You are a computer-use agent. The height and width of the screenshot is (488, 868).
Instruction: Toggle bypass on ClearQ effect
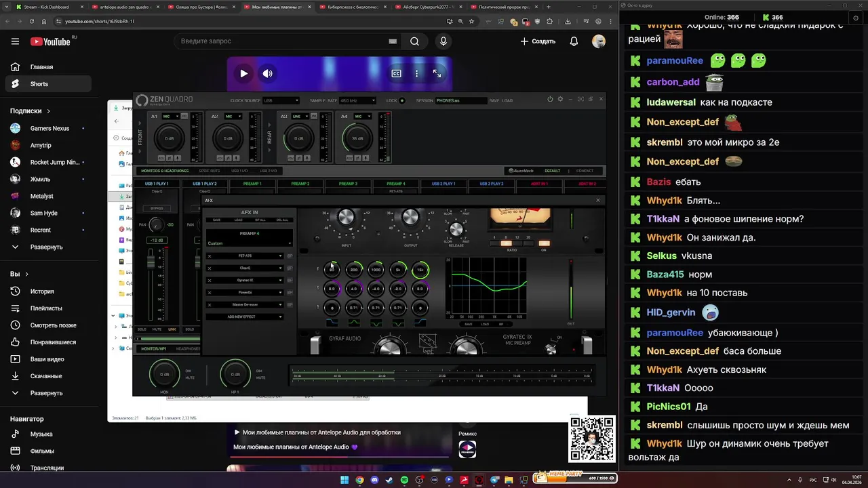[x=290, y=268]
